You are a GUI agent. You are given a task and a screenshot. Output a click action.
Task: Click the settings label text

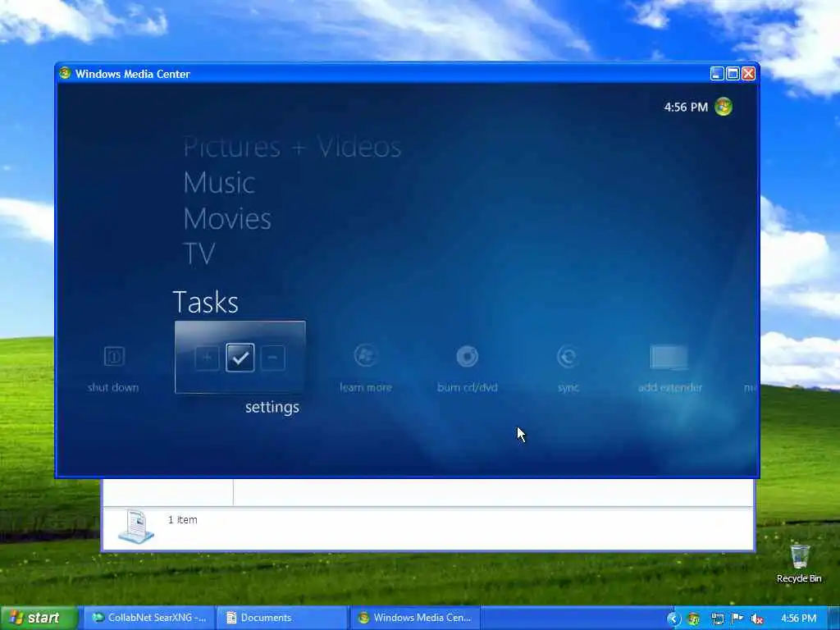point(272,407)
